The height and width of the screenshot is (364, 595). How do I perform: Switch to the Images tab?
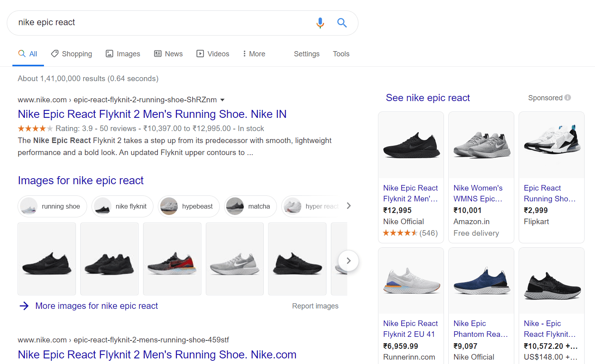[123, 54]
